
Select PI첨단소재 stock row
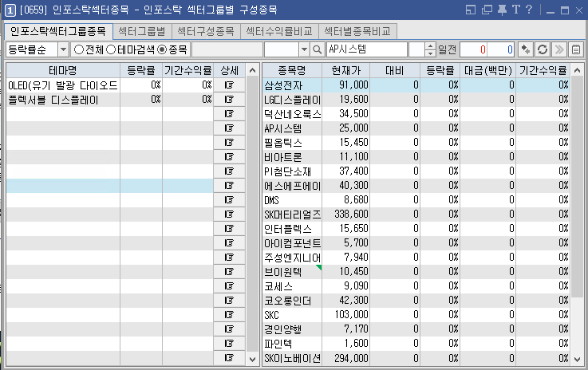pos(416,171)
